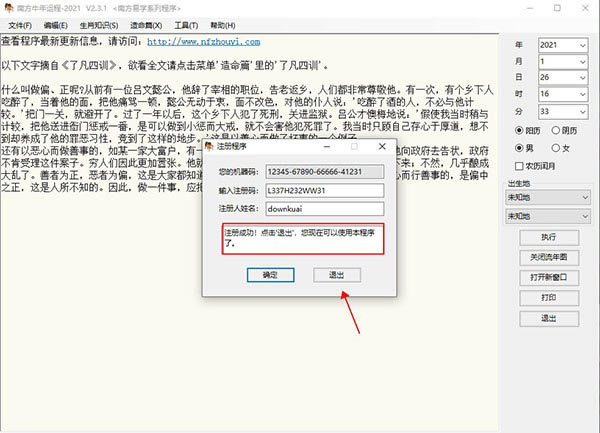Screen dimensions: 600x433
Task: Open the first 出生地 未知地 dropdown
Action: click(x=548, y=197)
